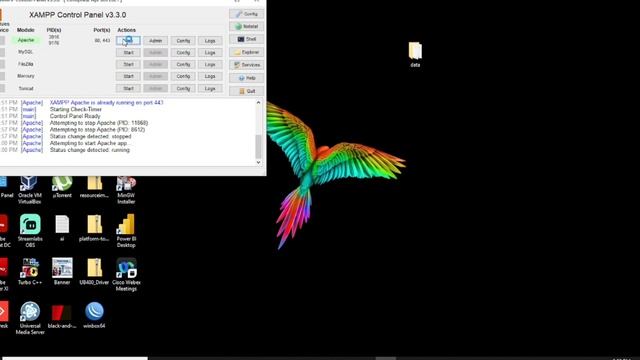Click log line 'Attempting to start Apache app...'
Viewport: 640px width, 360px height.
(x=89, y=143)
